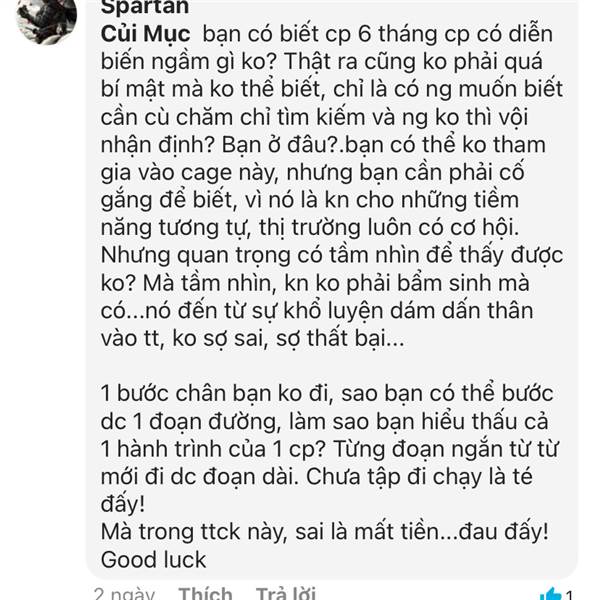Click the blue thumbs-up reaction icon
The width and height of the screenshot is (600, 600).
tap(550, 594)
